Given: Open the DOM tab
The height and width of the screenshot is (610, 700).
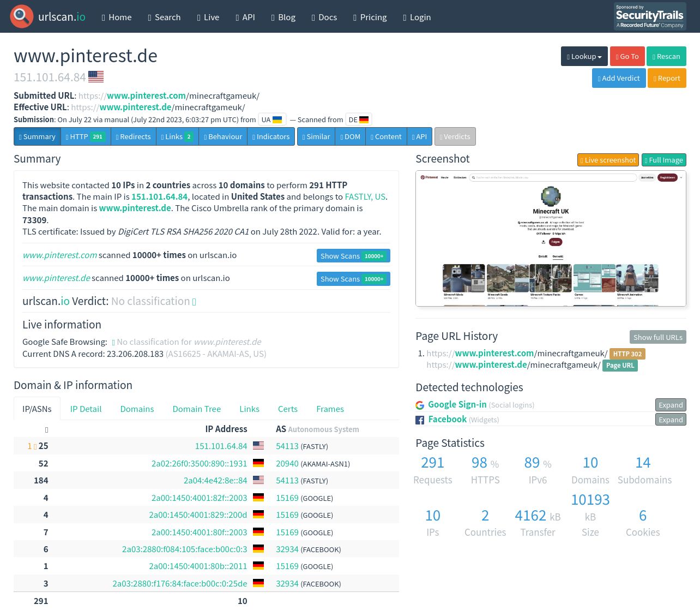Looking at the screenshot, I should coord(350,136).
